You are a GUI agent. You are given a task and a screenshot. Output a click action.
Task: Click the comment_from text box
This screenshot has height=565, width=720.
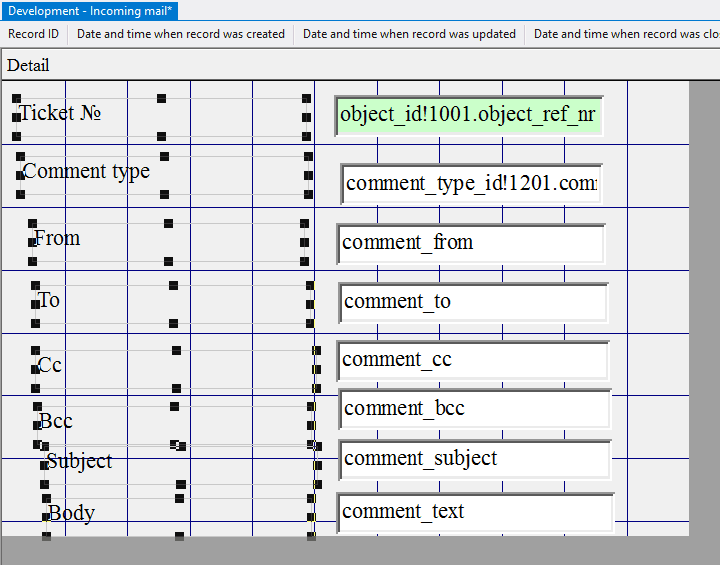pyautogui.click(x=470, y=243)
